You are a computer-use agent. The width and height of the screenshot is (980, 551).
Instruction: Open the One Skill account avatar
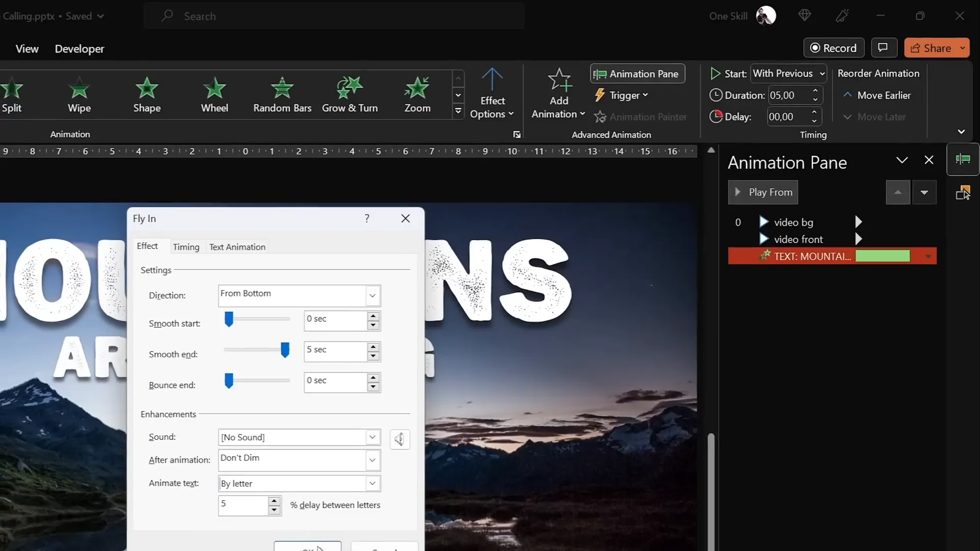[766, 16]
